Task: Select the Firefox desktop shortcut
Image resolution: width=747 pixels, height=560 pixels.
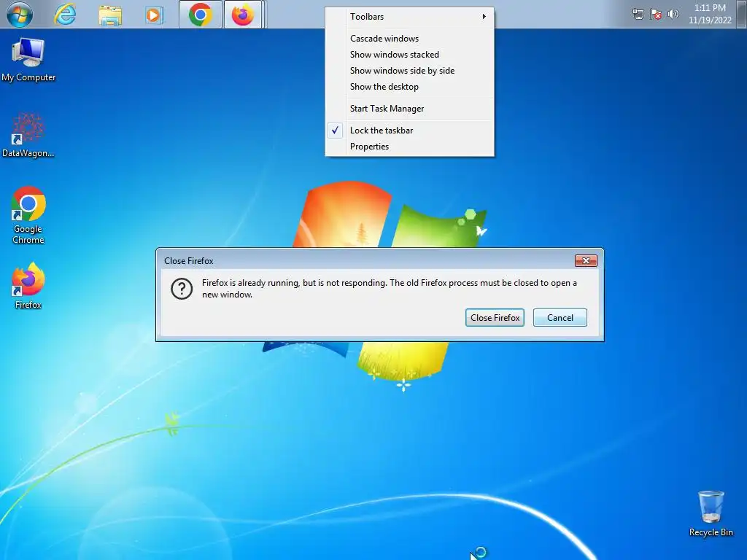Action: point(28,286)
